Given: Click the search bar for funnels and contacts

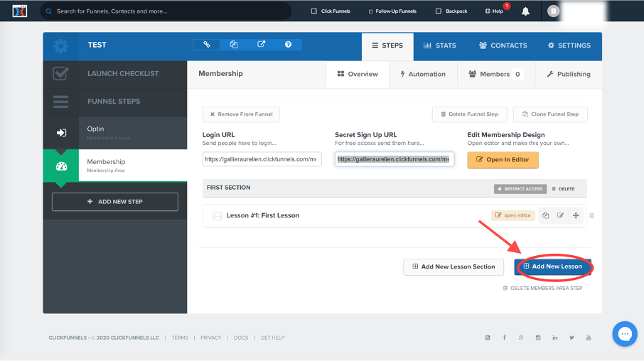Looking at the screenshot, I should point(166,11).
